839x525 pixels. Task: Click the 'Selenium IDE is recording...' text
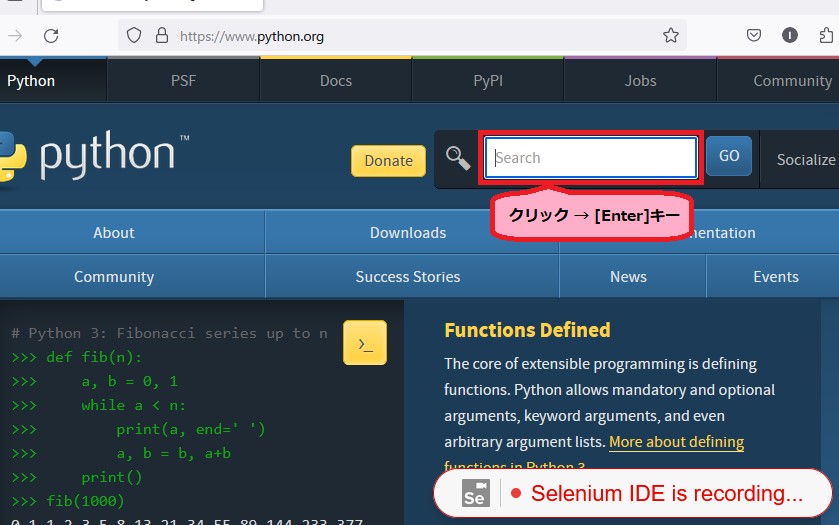click(667, 493)
